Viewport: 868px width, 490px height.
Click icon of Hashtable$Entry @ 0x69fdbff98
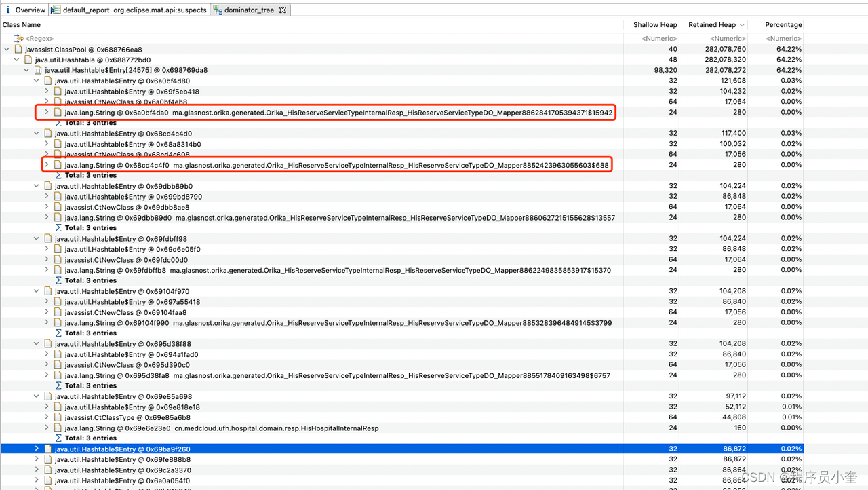[47, 239]
